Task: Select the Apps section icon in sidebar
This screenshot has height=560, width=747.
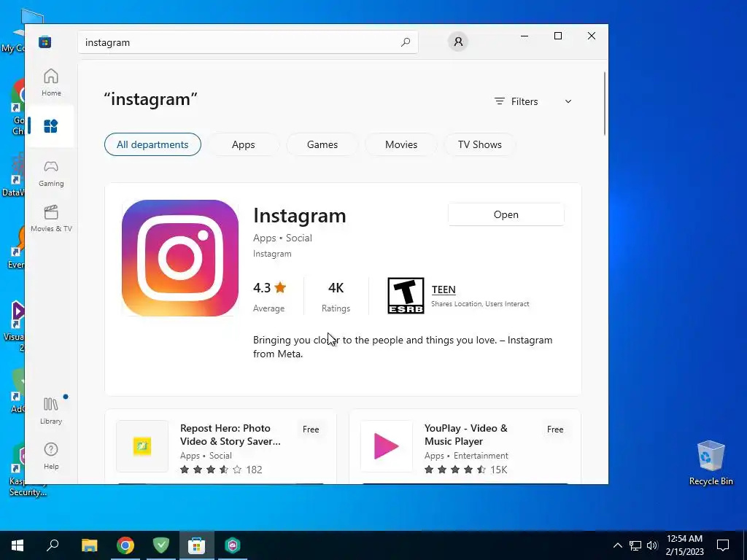Action: pyautogui.click(x=51, y=126)
